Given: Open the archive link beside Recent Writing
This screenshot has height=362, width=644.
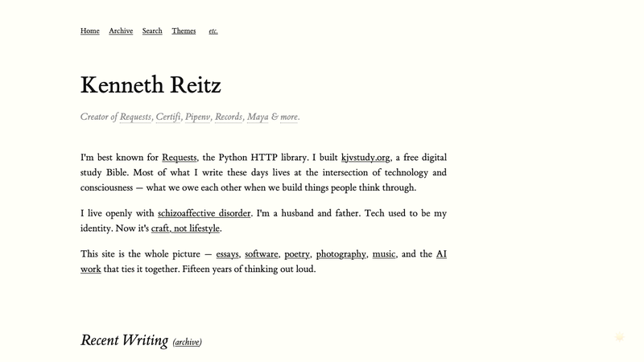Looking at the screenshot, I should coord(187,343).
